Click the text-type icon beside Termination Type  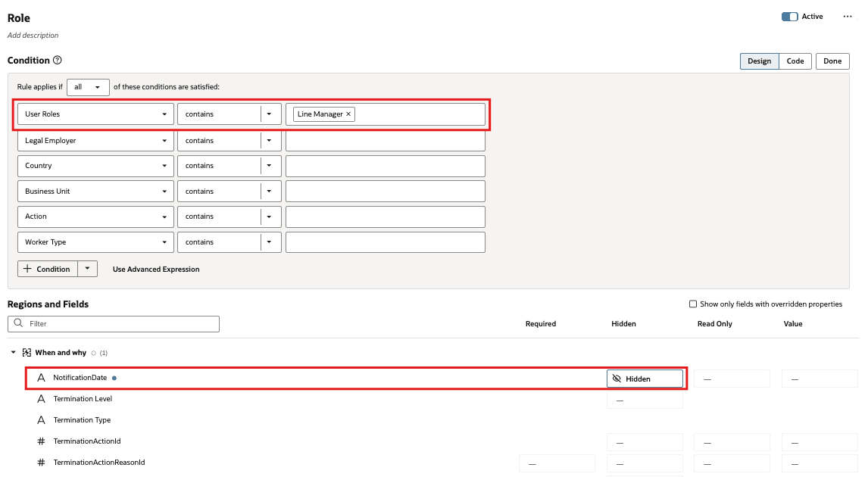pyautogui.click(x=41, y=420)
